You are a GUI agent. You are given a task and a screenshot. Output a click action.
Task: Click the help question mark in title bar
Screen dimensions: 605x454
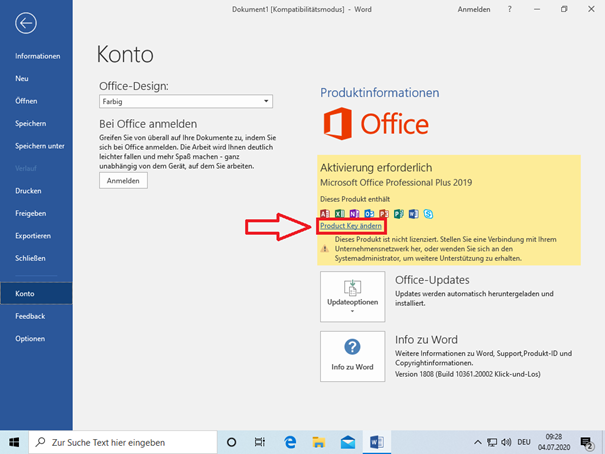tap(508, 9)
